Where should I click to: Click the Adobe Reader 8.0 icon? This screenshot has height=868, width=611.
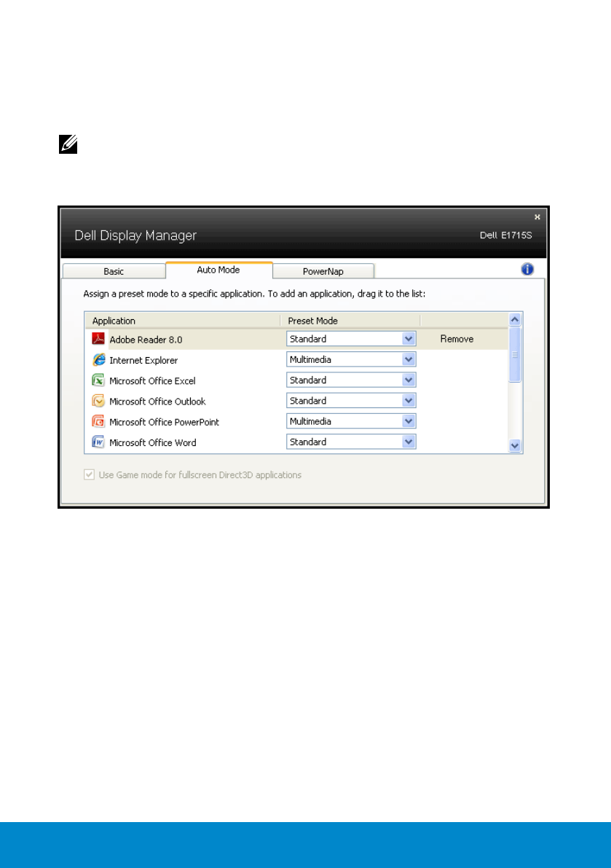click(98, 339)
